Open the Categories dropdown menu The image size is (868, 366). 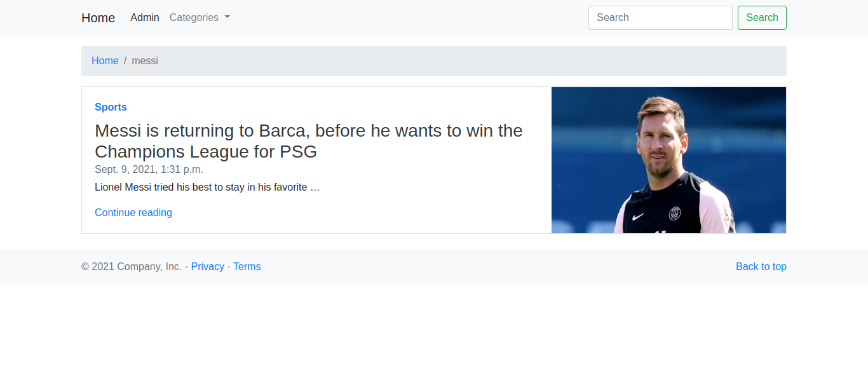click(200, 18)
